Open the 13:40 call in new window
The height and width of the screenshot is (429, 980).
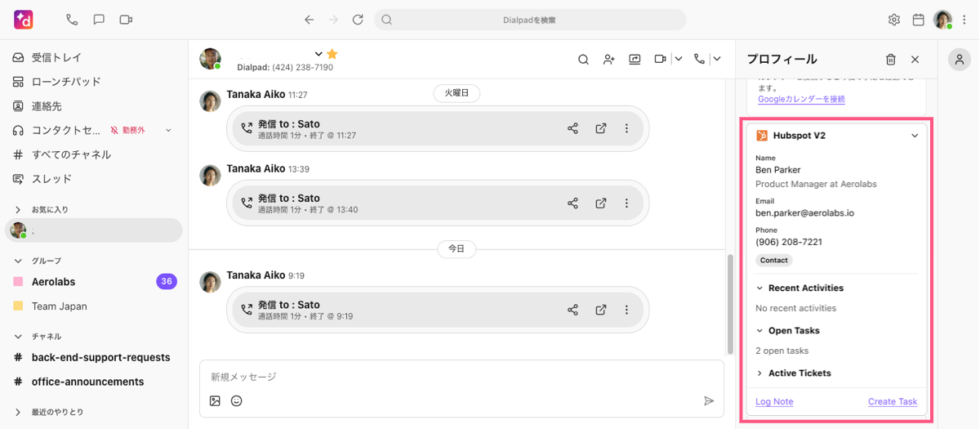pyautogui.click(x=600, y=203)
